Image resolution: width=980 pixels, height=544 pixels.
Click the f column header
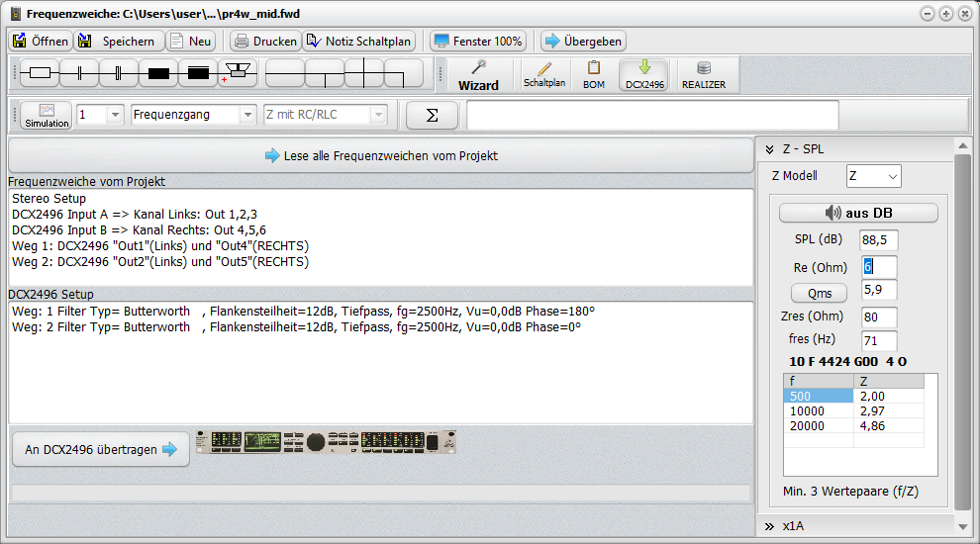(x=818, y=381)
